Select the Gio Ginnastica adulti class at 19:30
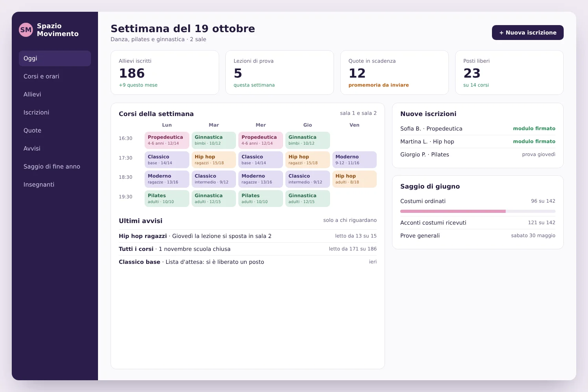The width and height of the screenshot is (588, 392). pos(308,198)
